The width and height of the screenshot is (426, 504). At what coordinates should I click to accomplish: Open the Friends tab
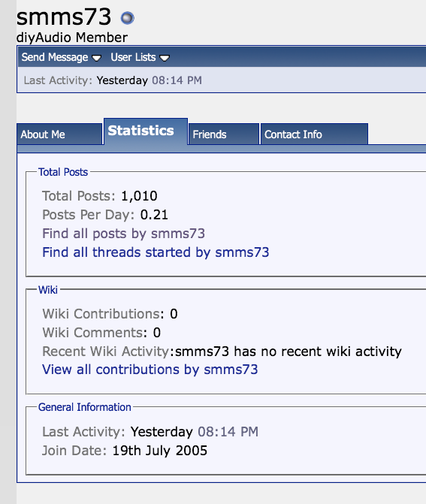tap(224, 134)
